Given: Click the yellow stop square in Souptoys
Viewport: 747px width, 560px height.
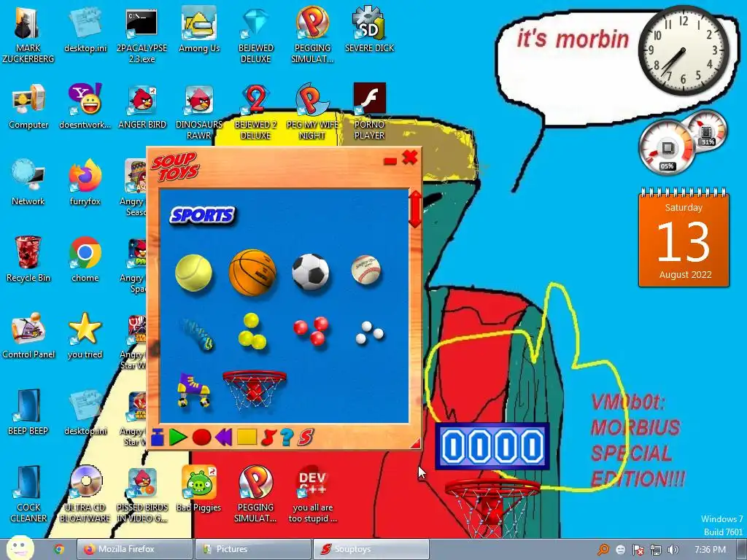Looking at the screenshot, I should (247, 437).
